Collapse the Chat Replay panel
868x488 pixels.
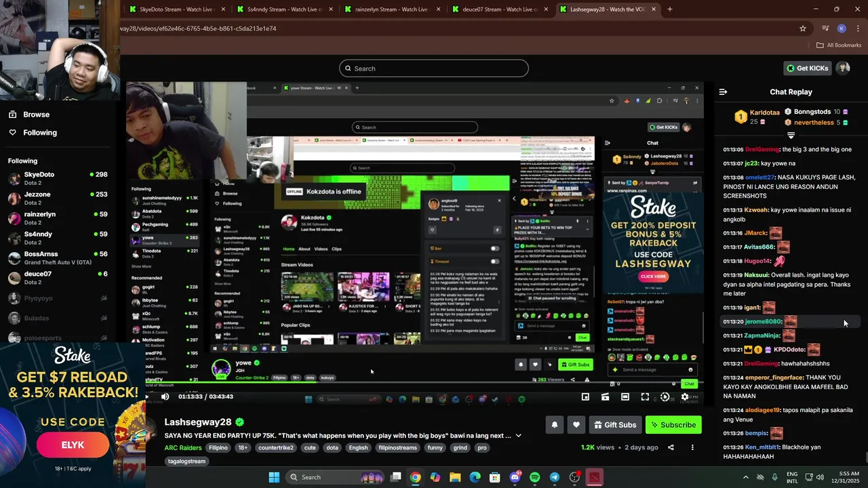click(x=723, y=91)
